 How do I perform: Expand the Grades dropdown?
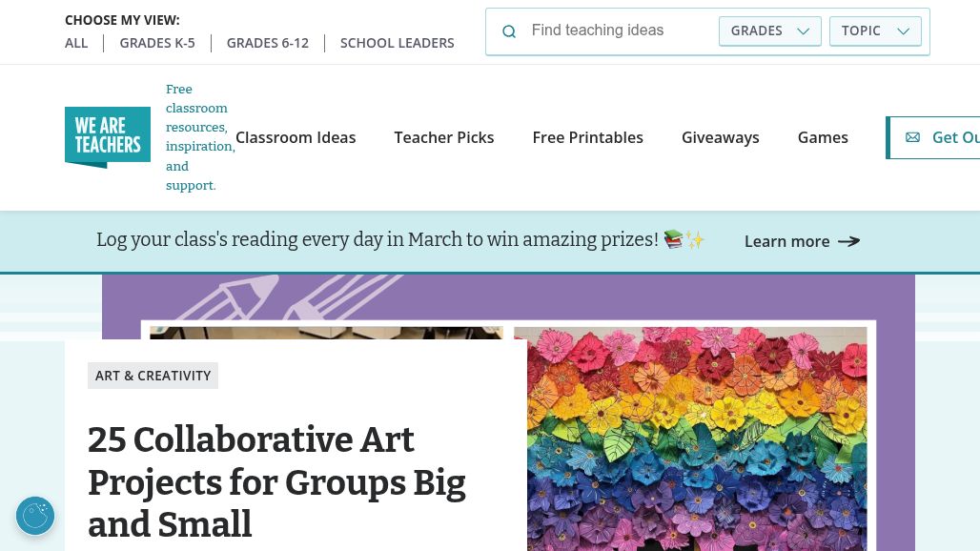pos(769,31)
